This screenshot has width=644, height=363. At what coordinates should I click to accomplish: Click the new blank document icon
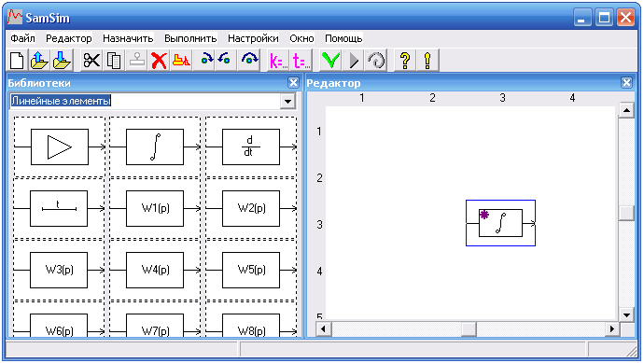tap(17, 61)
